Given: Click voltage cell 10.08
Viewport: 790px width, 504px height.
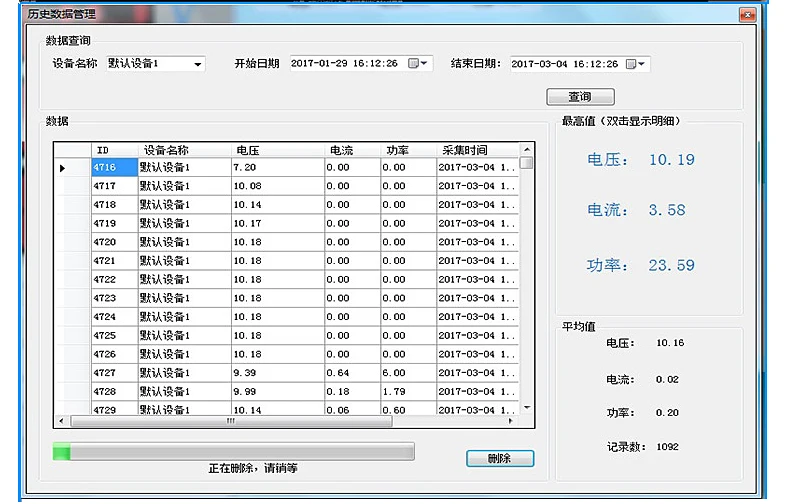Looking at the screenshot, I should (278, 186).
